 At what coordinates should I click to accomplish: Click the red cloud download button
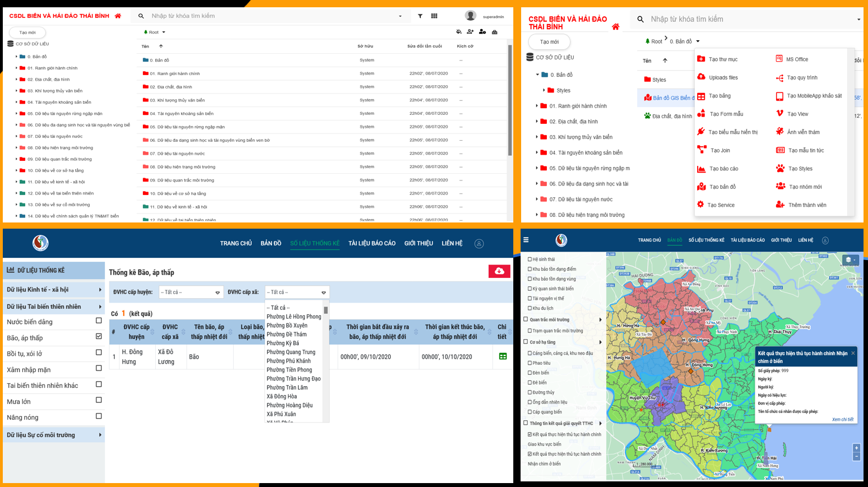click(x=499, y=271)
